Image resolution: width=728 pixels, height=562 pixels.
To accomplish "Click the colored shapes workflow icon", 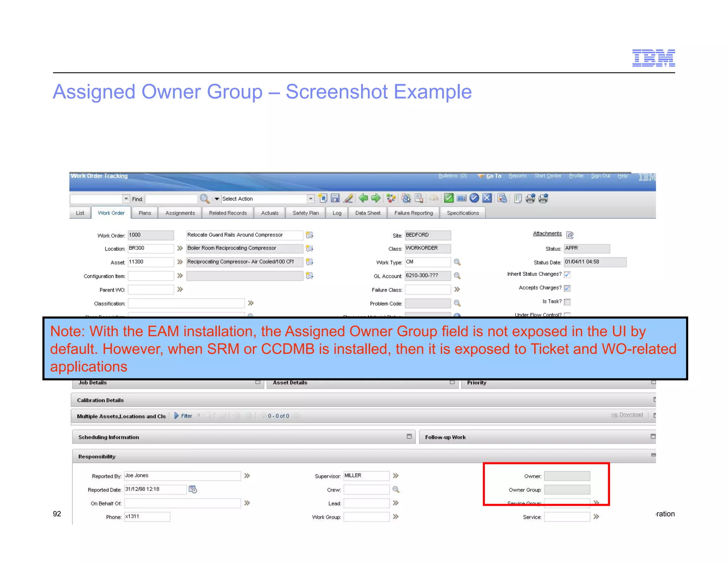I will pyautogui.click(x=391, y=198).
